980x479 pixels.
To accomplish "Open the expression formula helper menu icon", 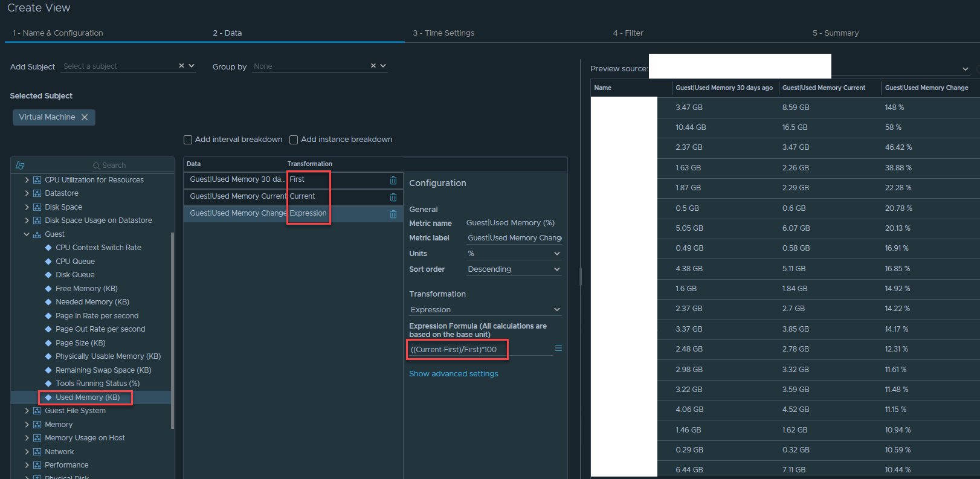I will [558, 348].
